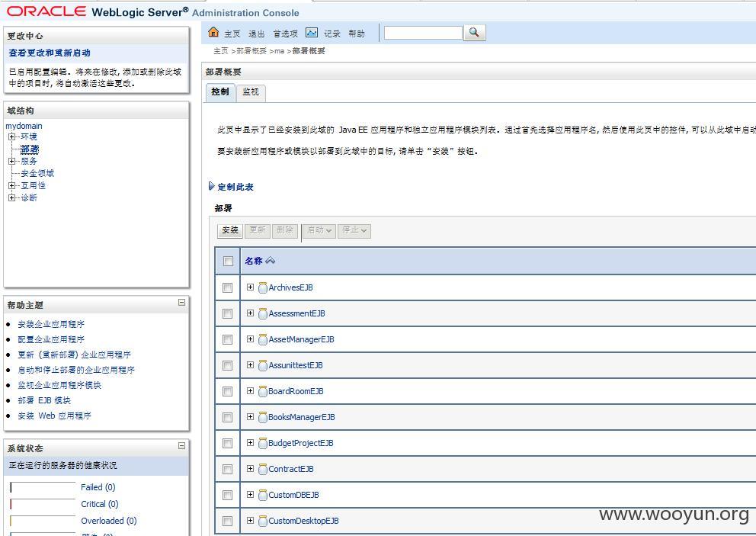Click the AssunittestEJB module icon
The height and width of the screenshot is (536, 756).
263,366
